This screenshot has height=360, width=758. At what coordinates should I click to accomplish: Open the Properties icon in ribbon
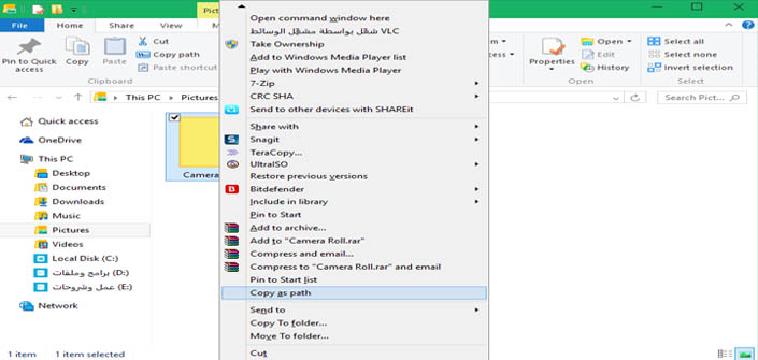554,47
